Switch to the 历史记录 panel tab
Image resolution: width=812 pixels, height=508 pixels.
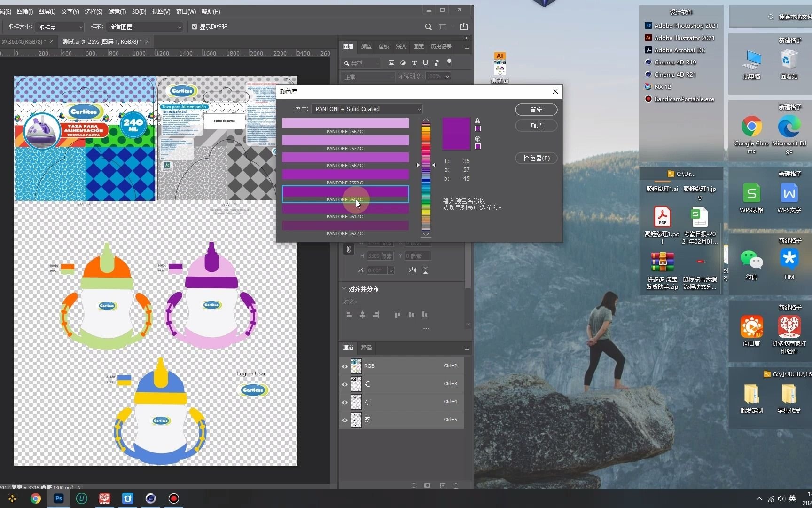click(x=441, y=47)
